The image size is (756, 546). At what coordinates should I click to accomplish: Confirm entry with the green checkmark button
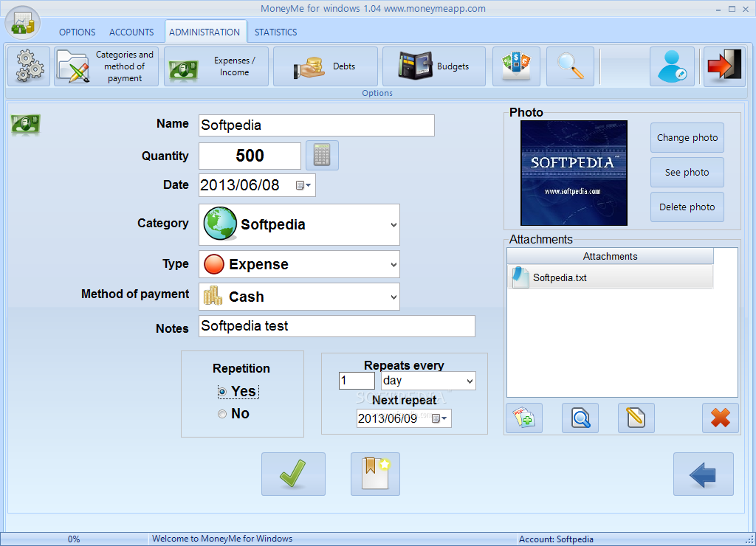click(x=293, y=474)
